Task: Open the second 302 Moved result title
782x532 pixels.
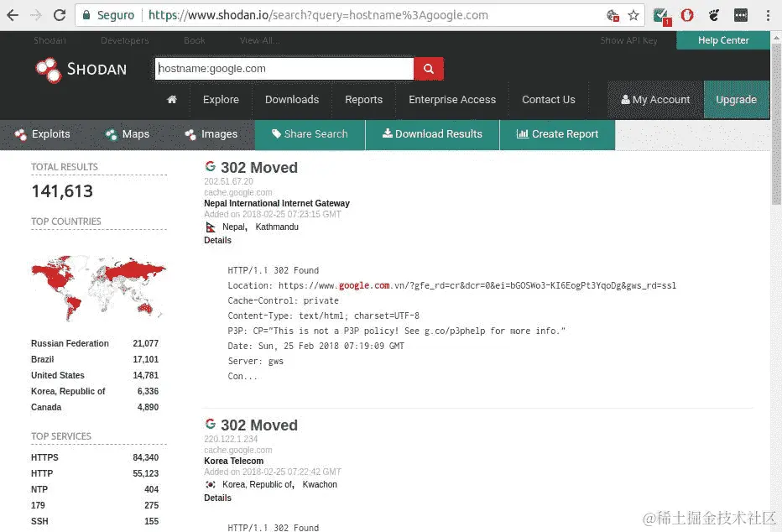Action: coord(258,425)
